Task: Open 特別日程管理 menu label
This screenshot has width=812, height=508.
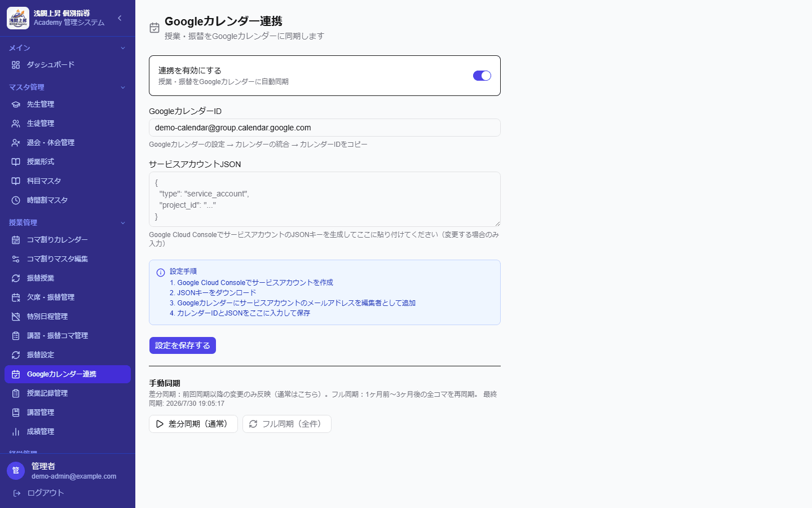Action: coord(47,317)
